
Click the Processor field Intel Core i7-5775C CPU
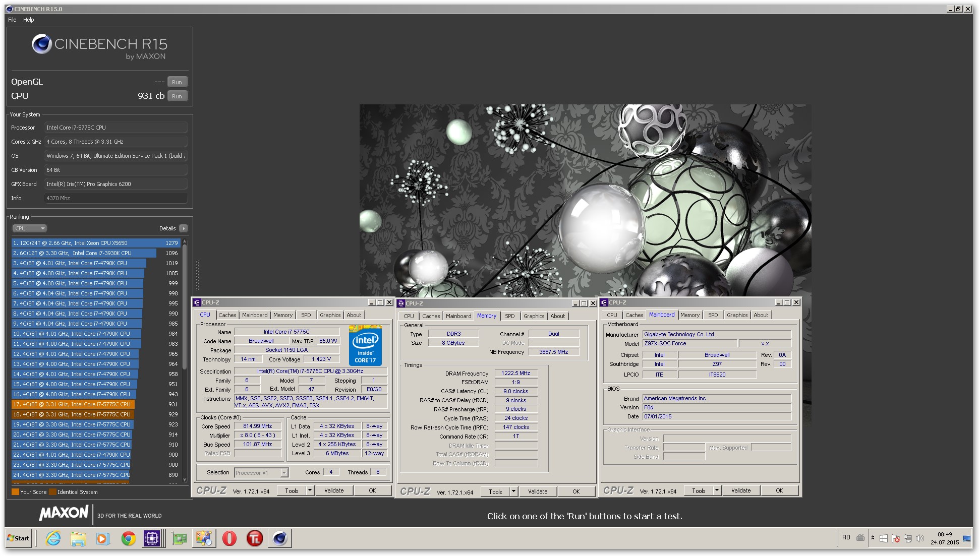pyautogui.click(x=116, y=128)
